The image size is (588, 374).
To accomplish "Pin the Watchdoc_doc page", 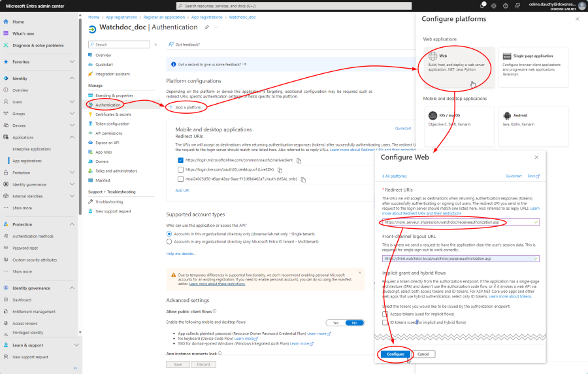I will [x=207, y=27].
